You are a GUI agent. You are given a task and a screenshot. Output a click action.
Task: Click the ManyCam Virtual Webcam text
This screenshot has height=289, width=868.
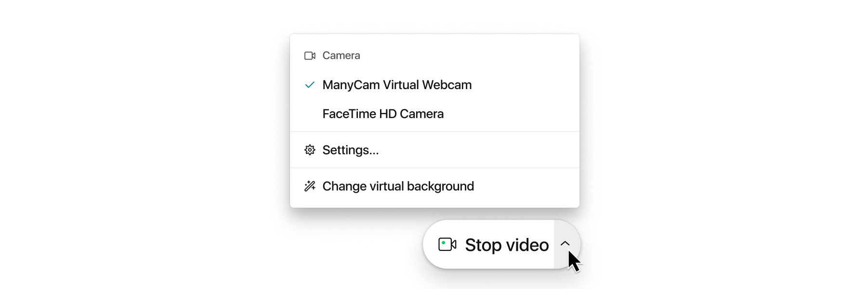coord(397,85)
